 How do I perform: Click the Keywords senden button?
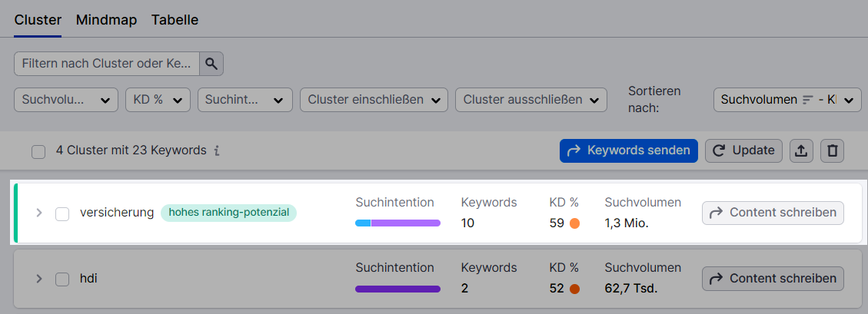628,150
